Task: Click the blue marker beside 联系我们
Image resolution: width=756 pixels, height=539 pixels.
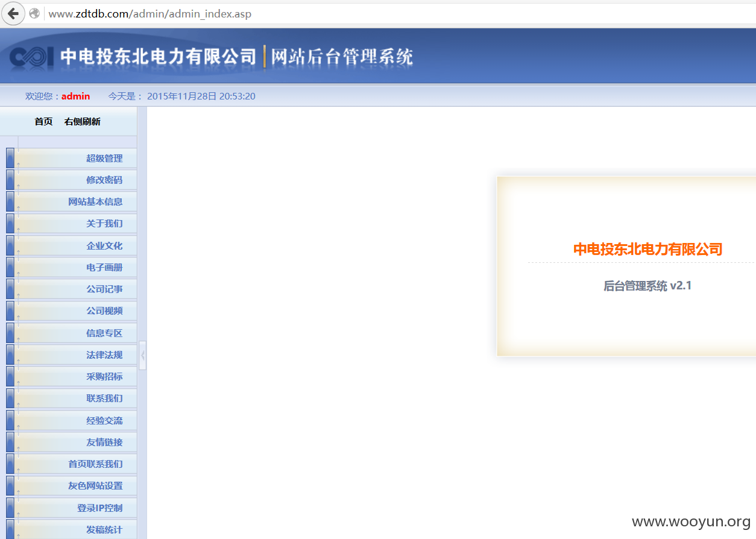Action: (10, 398)
